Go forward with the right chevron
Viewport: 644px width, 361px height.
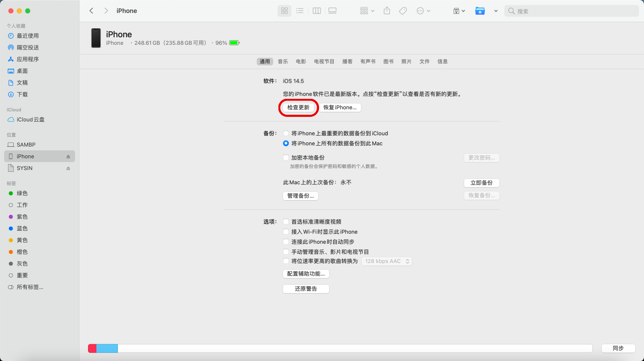[106, 11]
